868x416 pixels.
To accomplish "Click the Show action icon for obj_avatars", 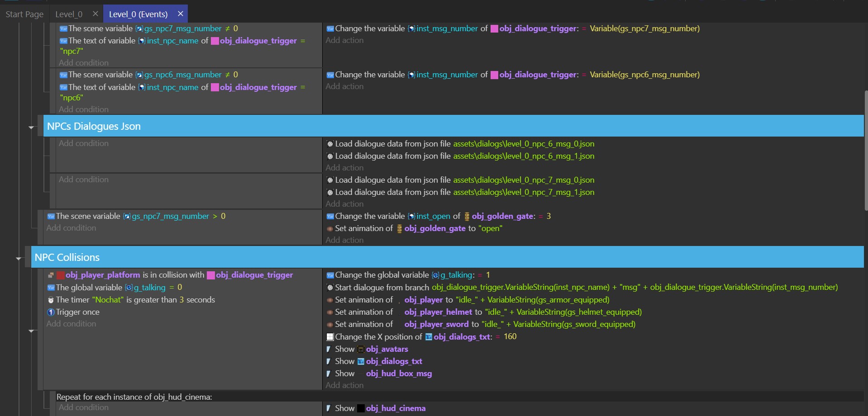I will (x=329, y=349).
